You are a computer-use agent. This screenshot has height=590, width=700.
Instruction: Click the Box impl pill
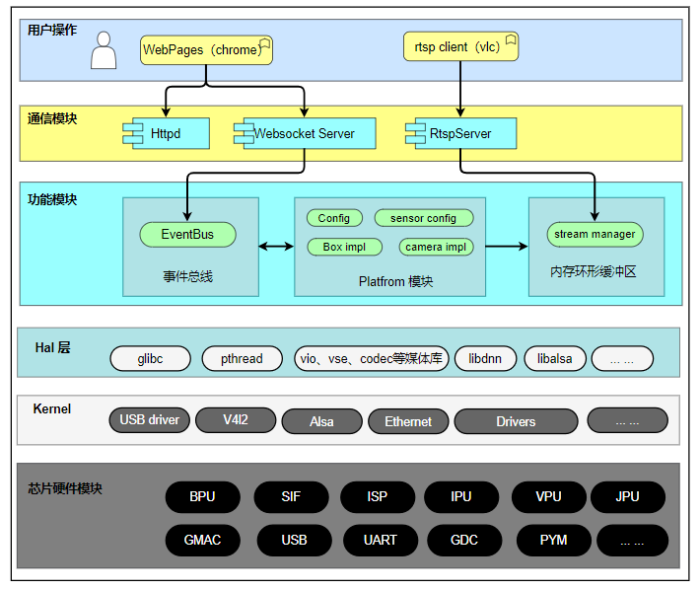(x=345, y=247)
